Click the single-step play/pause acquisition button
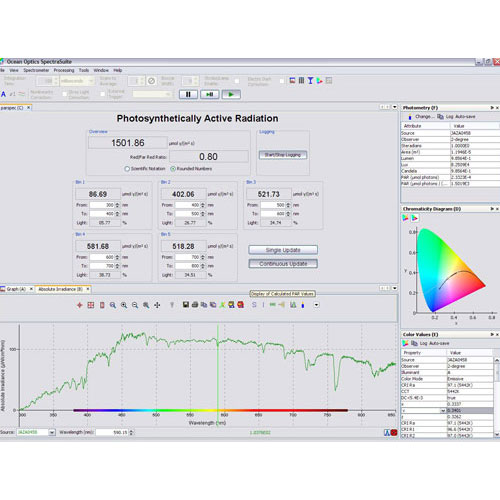Screen dimensions: 500x500 210,94
